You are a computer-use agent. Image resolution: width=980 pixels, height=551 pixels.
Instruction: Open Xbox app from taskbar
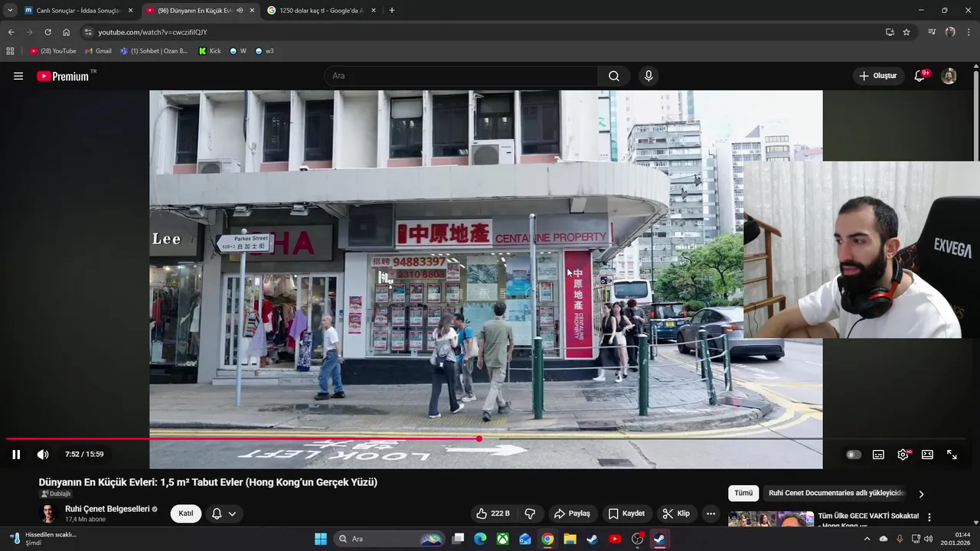[502, 539]
